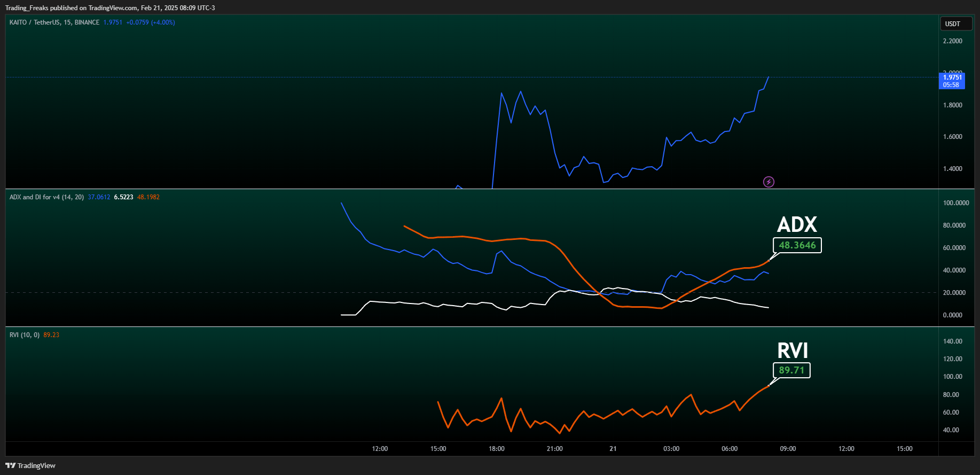Click the orange 89.23 RVI value
Screen dimensions: 980x475
51,335
